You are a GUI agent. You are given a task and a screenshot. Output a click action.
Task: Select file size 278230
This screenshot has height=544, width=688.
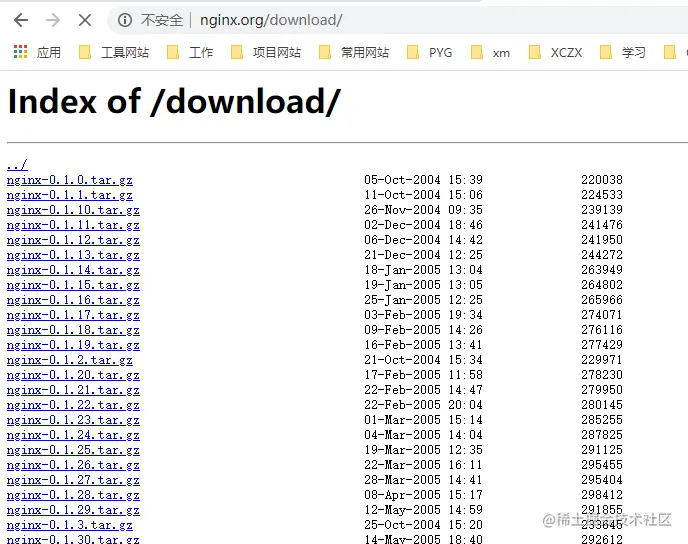coord(602,375)
